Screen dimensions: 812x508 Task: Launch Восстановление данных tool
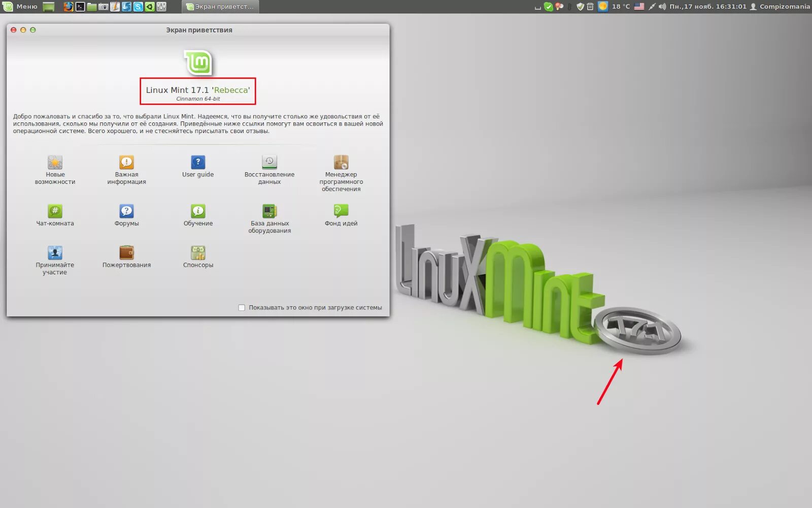tap(269, 170)
